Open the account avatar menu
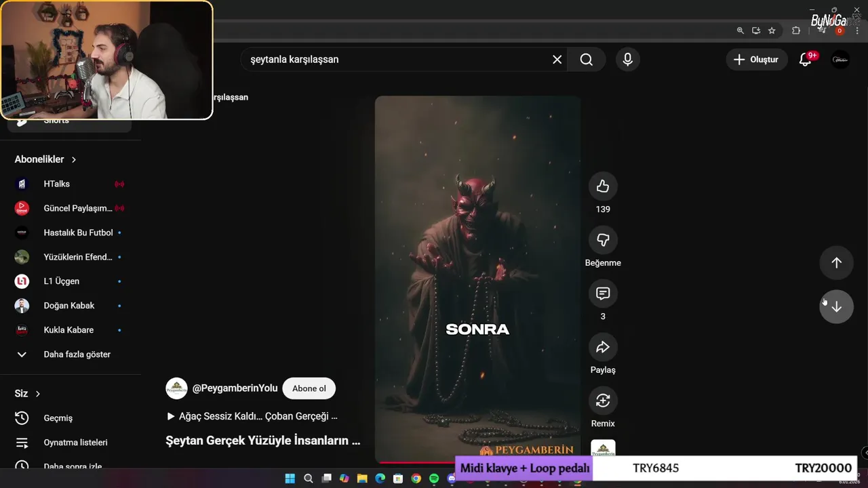 [x=840, y=60]
